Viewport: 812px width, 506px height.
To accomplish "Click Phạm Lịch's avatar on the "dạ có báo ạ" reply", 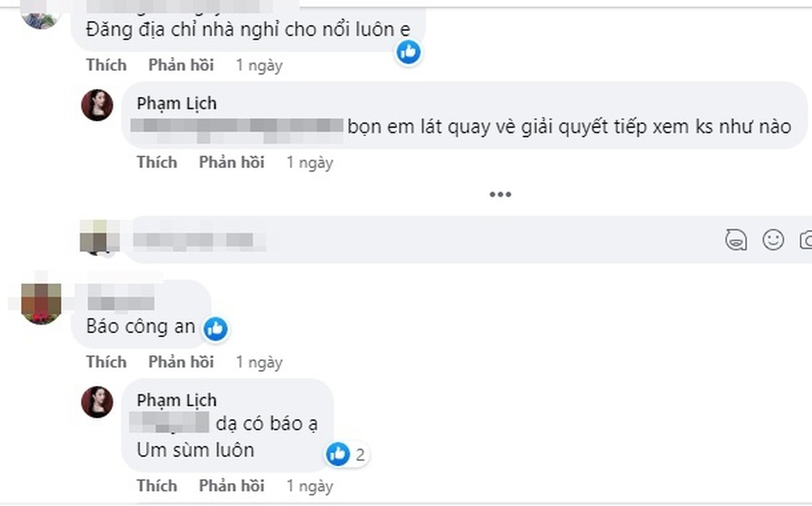I will pos(97,402).
